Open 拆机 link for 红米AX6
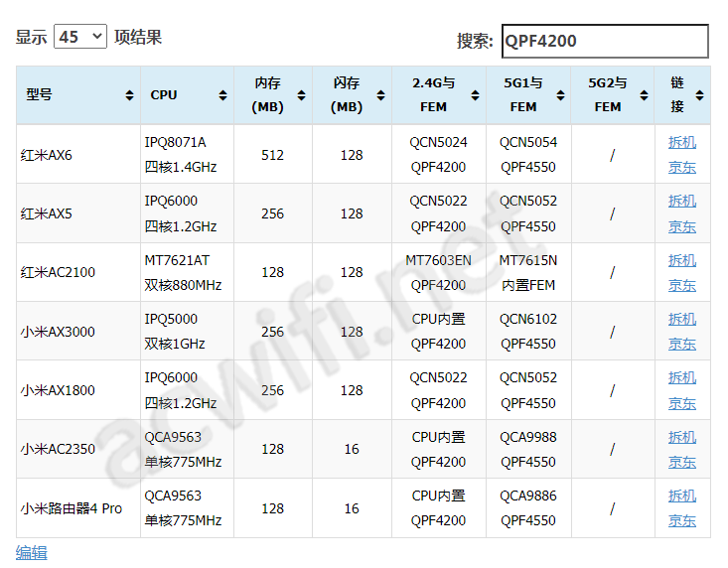Screen dimensions: 728x568 coord(682,142)
